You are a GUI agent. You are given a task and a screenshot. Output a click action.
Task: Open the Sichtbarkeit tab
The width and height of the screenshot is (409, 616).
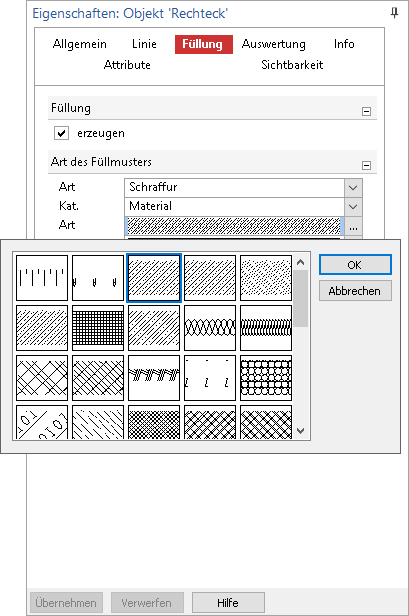[292, 65]
